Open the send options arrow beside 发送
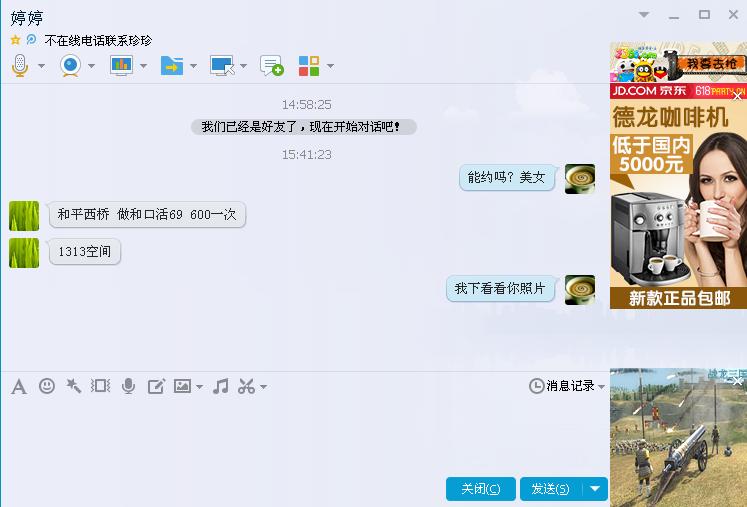This screenshot has width=747, height=507. (x=595, y=489)
